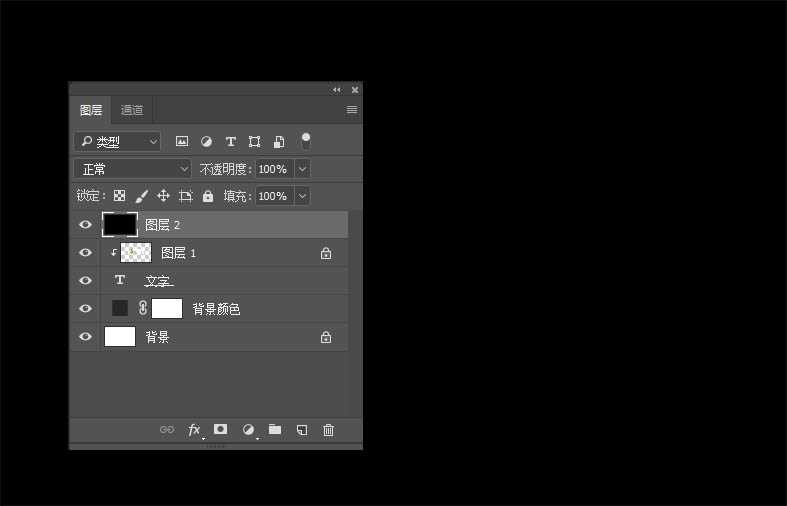Click the adjustment layer filter icon
The width and height of the screenshot is (787, 506).
pyautogui.click(x=206, y=142)
